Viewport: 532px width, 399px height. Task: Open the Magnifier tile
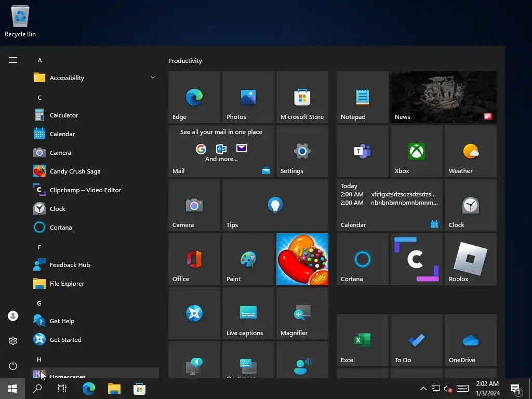coord(302,313)
